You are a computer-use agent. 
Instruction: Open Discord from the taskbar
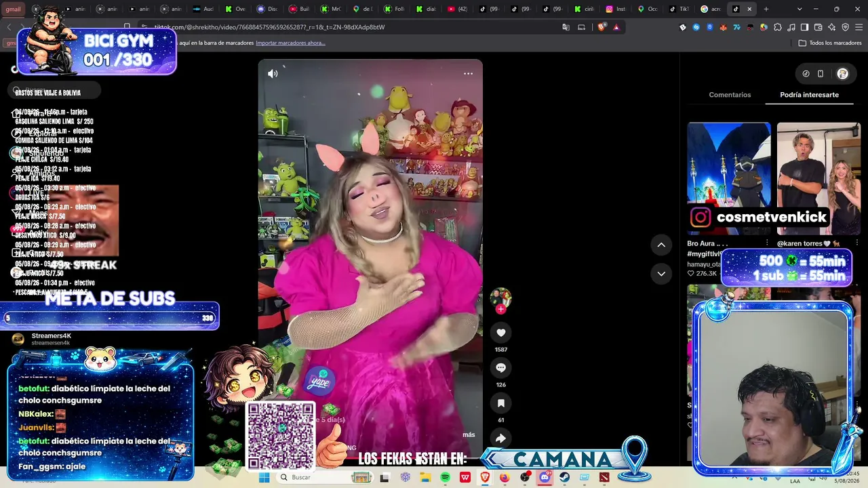tap(545, 477)
